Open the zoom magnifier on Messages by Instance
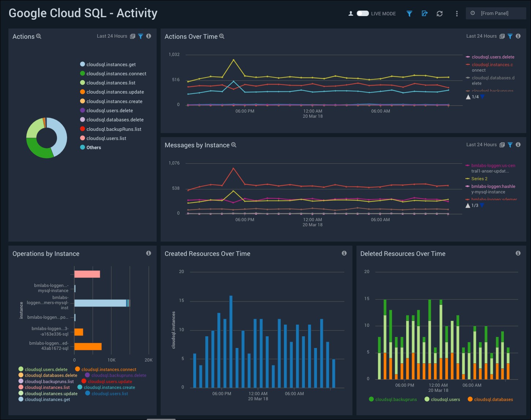 point(234,145)
